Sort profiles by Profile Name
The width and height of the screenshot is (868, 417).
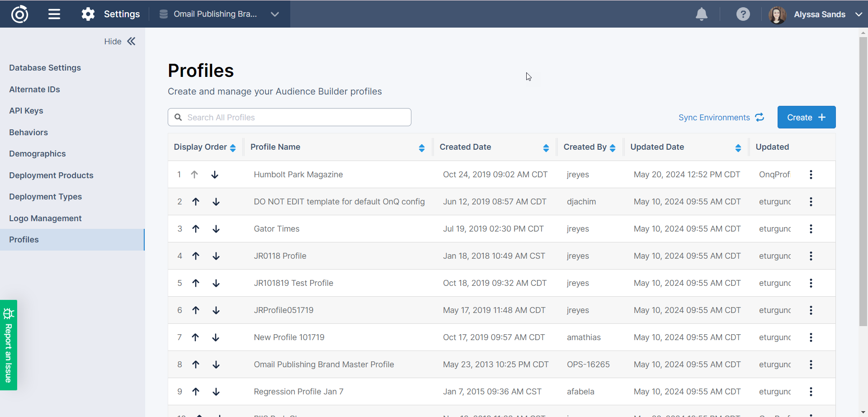point(421,147)
